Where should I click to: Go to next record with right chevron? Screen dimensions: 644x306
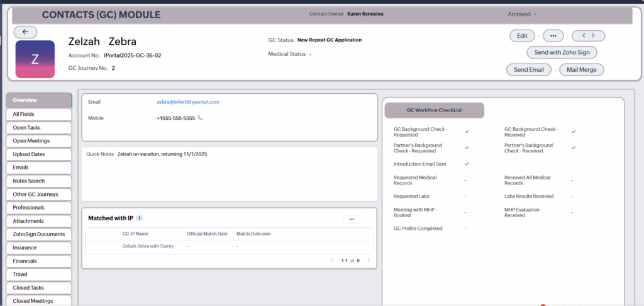[594, 36]
